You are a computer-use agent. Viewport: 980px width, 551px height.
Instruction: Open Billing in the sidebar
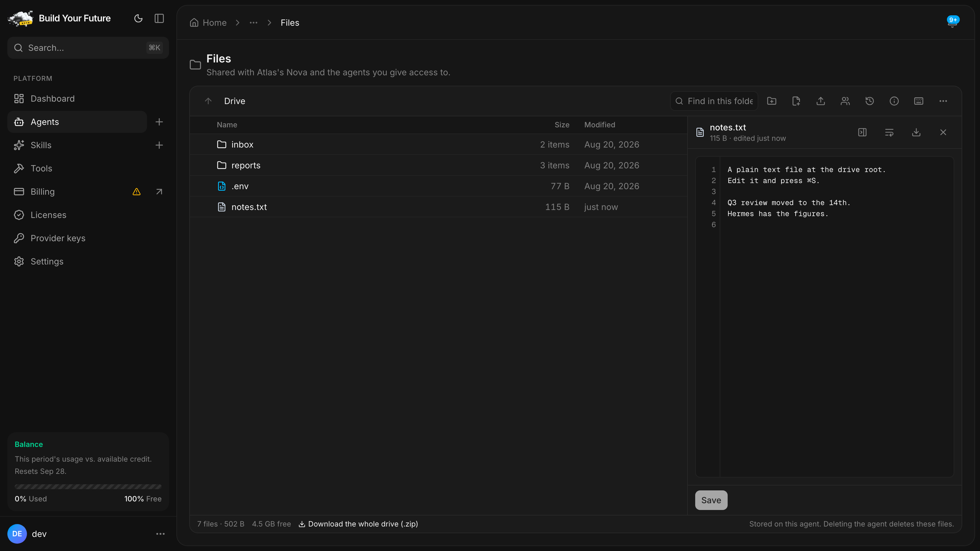(69, 191)
